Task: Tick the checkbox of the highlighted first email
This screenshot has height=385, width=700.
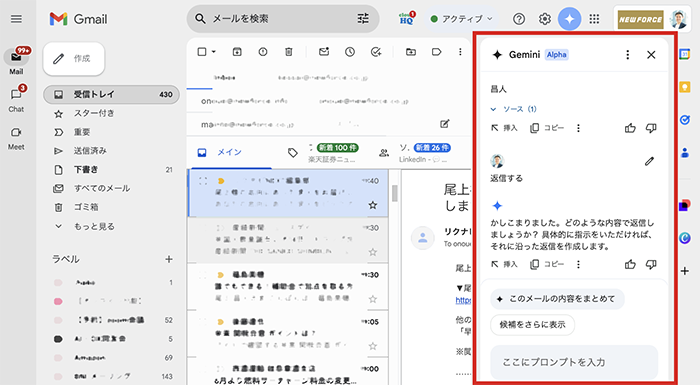Action: [203, 181]
